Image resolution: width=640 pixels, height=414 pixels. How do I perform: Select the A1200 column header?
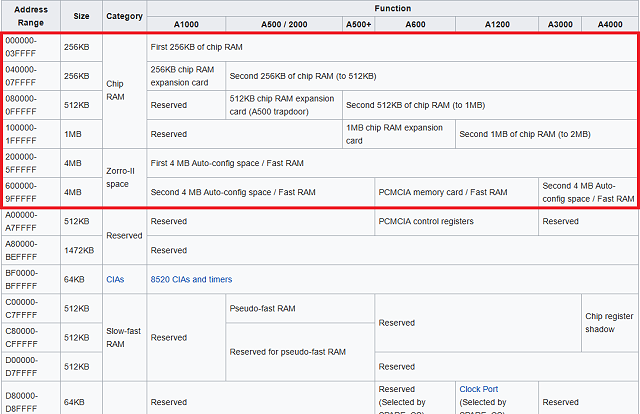(x=497, y=24)
